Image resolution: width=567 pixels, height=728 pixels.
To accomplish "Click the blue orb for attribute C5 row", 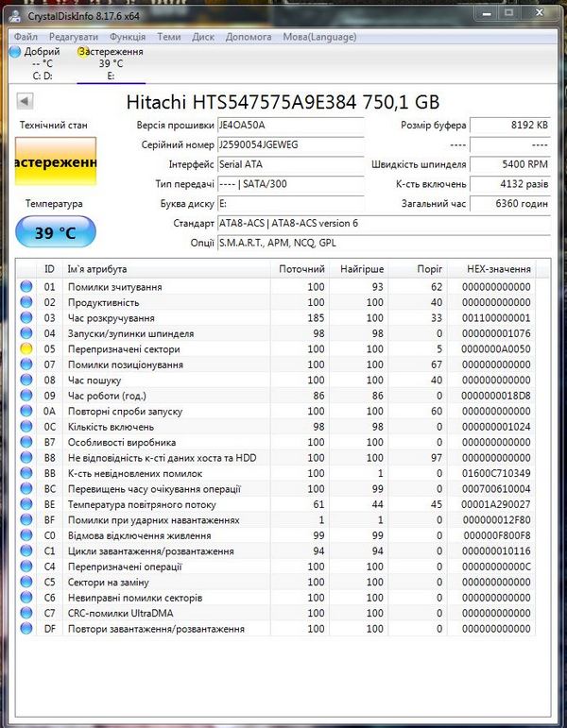I will tap(26, 583).
